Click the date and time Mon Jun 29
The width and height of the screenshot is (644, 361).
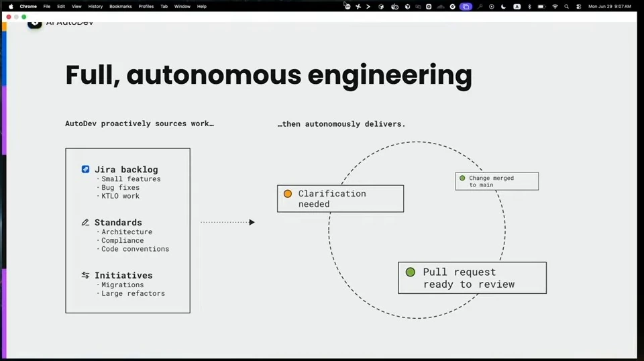(610, 7)
